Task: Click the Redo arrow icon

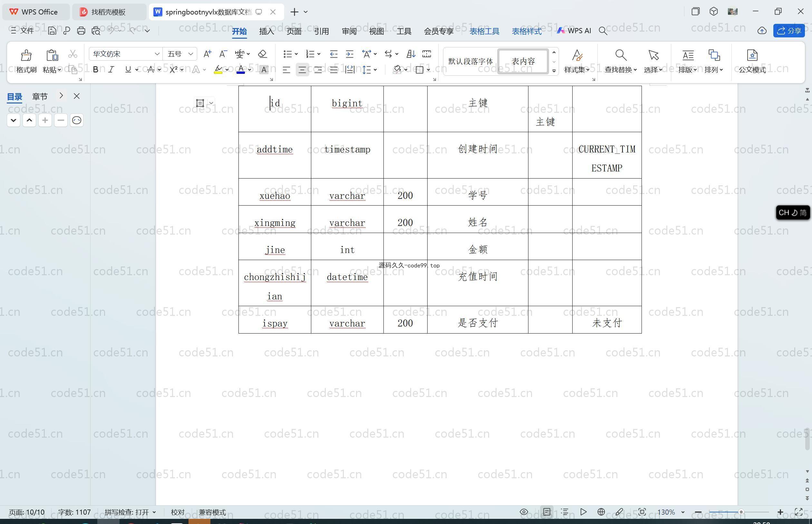Action: tap(133, 31)
